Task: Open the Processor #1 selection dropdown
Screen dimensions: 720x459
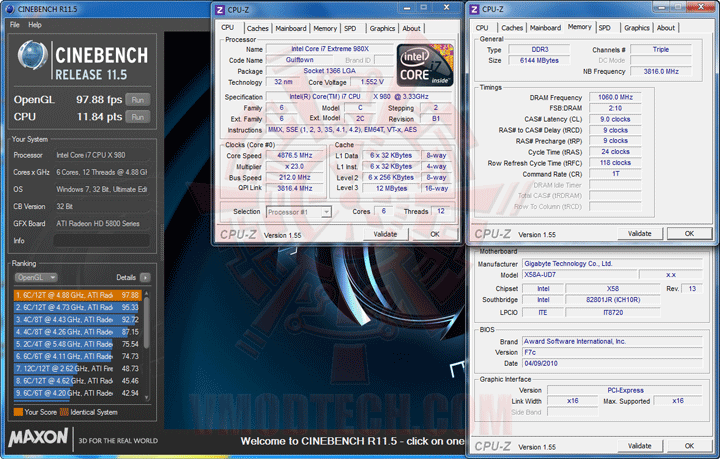Action: (x=299, y=212)
